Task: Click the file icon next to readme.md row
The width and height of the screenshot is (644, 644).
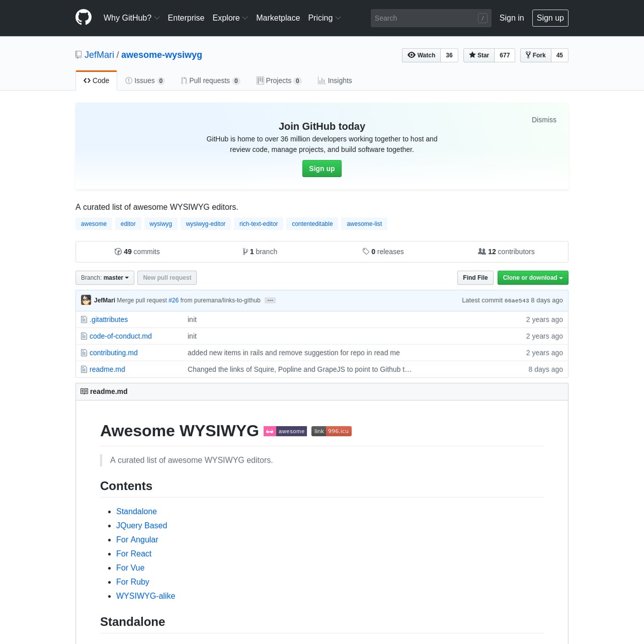Action: [x=84, y=369]
